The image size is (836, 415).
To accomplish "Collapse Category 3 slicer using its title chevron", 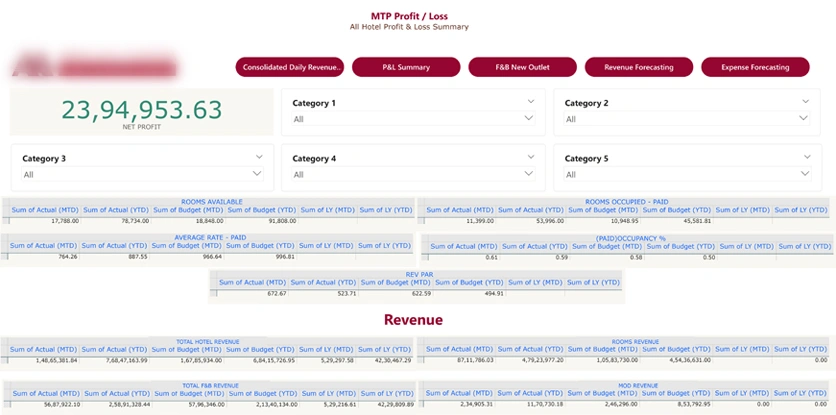I will [x=259, y=157].
